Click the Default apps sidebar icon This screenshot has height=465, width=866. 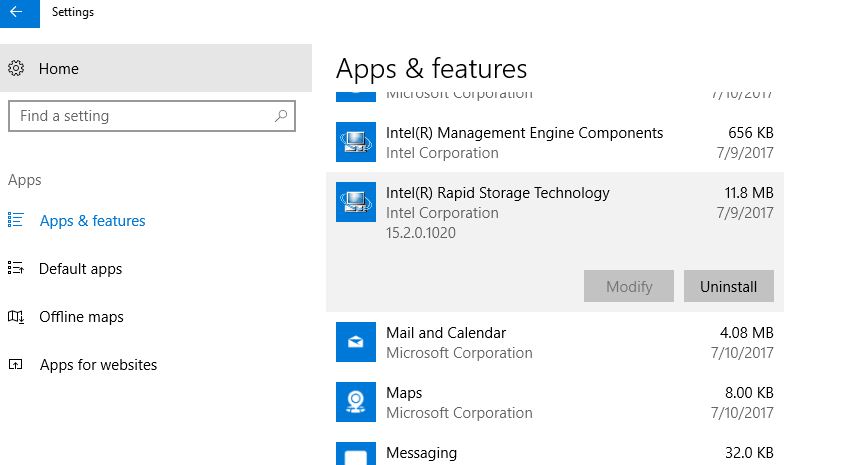(x=16, y=269)
